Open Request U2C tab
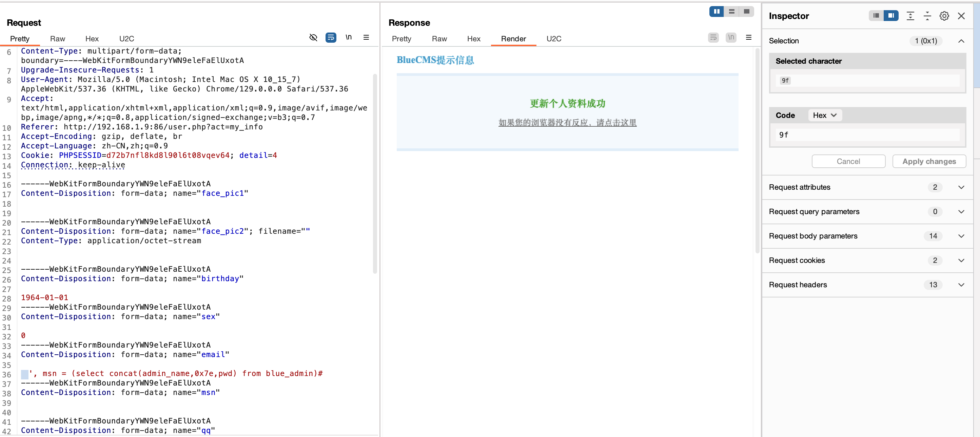Viewport: 980px width, 437px height. point(127,39)
